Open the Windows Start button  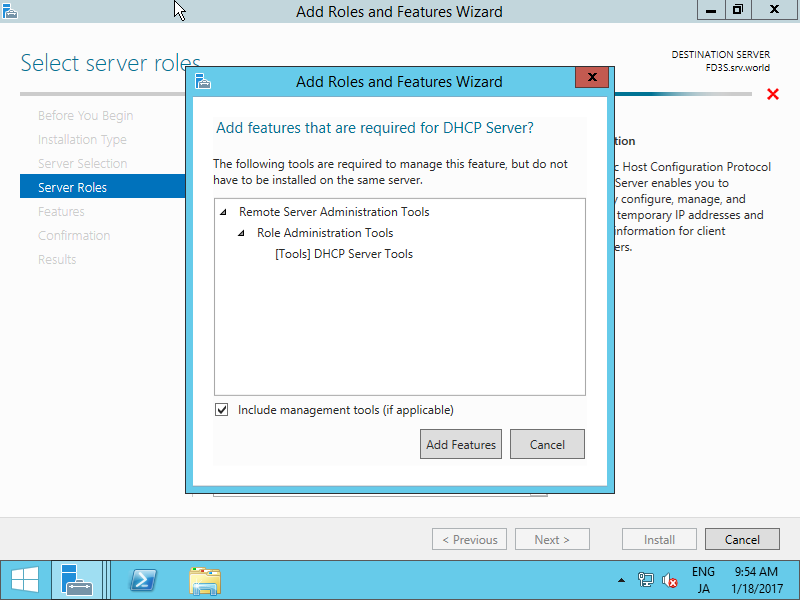click(x=25, y=581)
